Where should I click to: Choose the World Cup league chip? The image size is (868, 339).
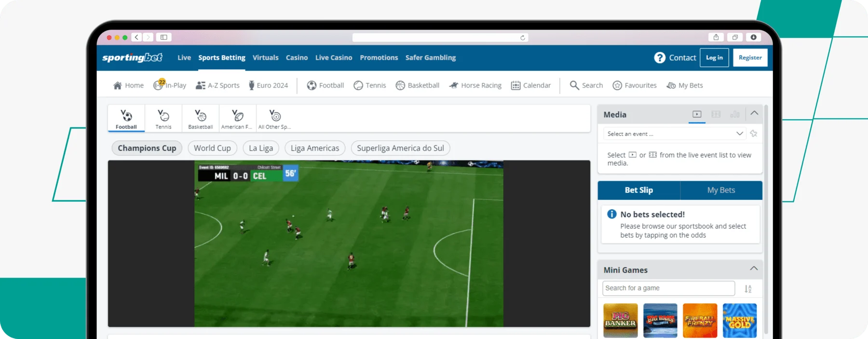click(212, 148)
